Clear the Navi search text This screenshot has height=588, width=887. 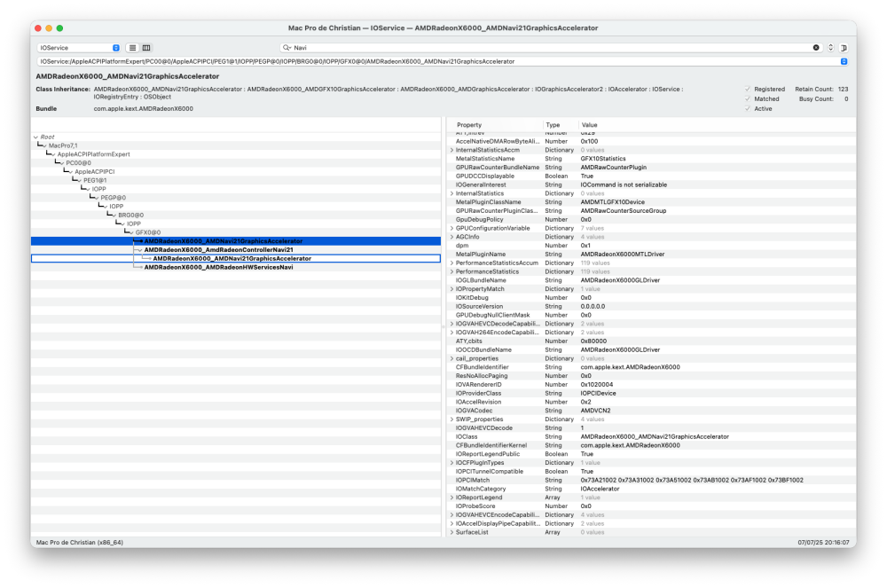point(816,48)
